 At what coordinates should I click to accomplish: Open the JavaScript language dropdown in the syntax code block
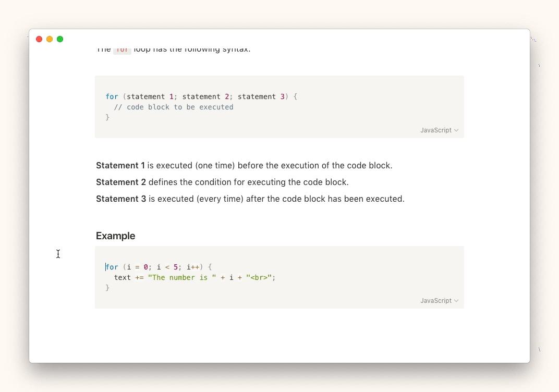[436, 130]
